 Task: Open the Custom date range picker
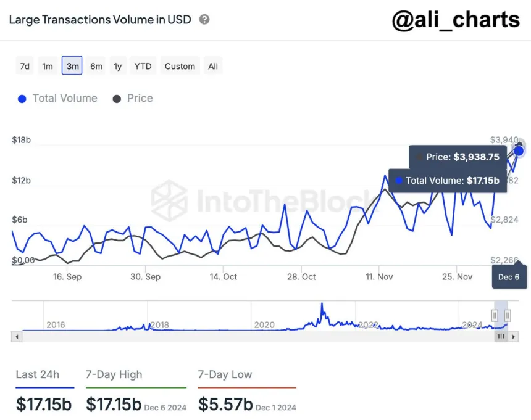pos(179,65)
